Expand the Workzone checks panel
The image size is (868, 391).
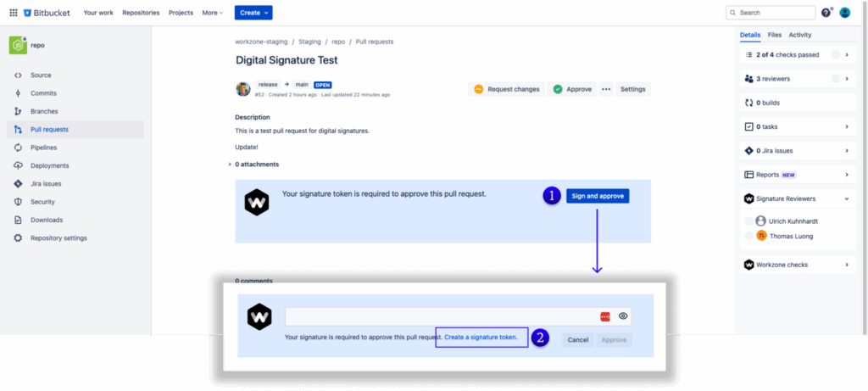click(x=846, y=265)
